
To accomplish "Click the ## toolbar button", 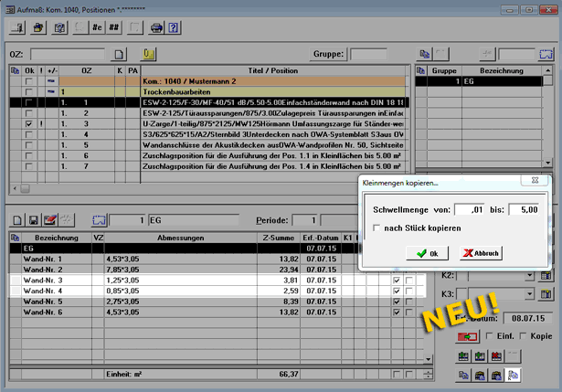I will (x=114, y=27).
